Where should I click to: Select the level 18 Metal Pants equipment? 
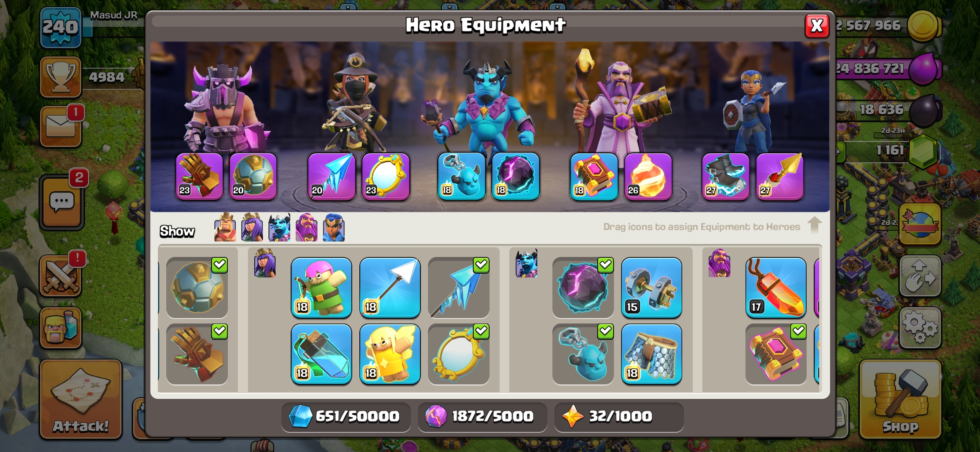pos(651,354)
